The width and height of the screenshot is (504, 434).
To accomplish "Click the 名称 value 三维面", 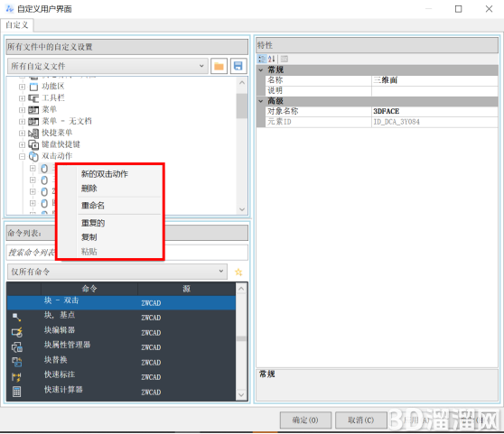I will [434, 80].
